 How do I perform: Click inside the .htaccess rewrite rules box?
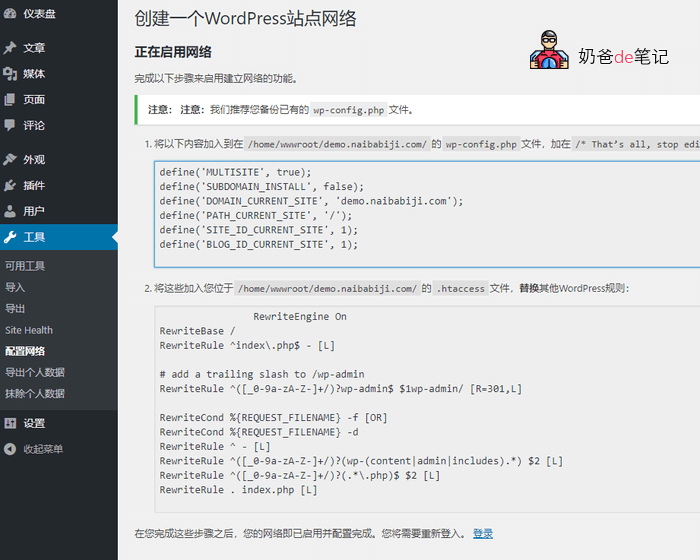(427, 409)
